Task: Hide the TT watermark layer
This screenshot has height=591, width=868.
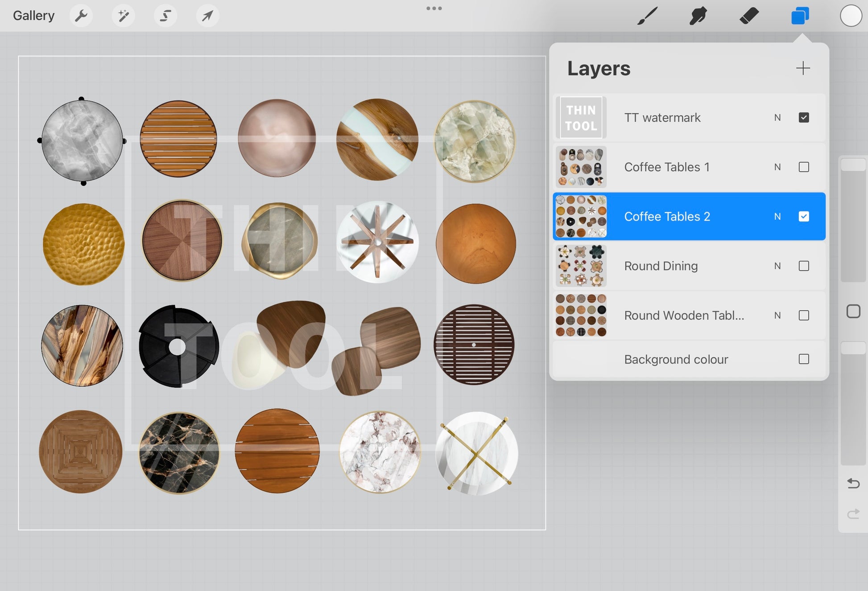Action: tap(804, 118)
